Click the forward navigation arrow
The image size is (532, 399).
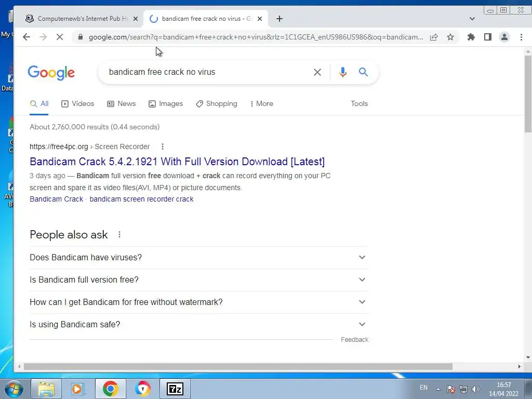click(x=43, y=37)
